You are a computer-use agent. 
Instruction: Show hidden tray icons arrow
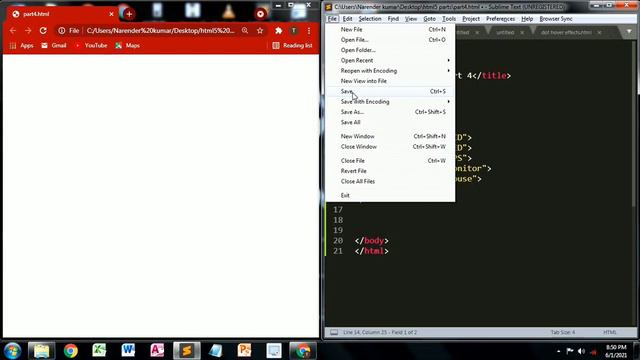[x=558, y=351]
